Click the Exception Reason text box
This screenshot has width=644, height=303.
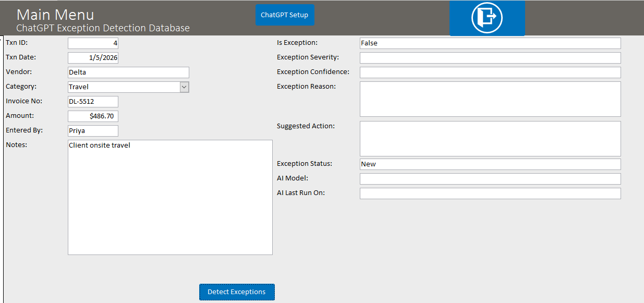[490, 99]
